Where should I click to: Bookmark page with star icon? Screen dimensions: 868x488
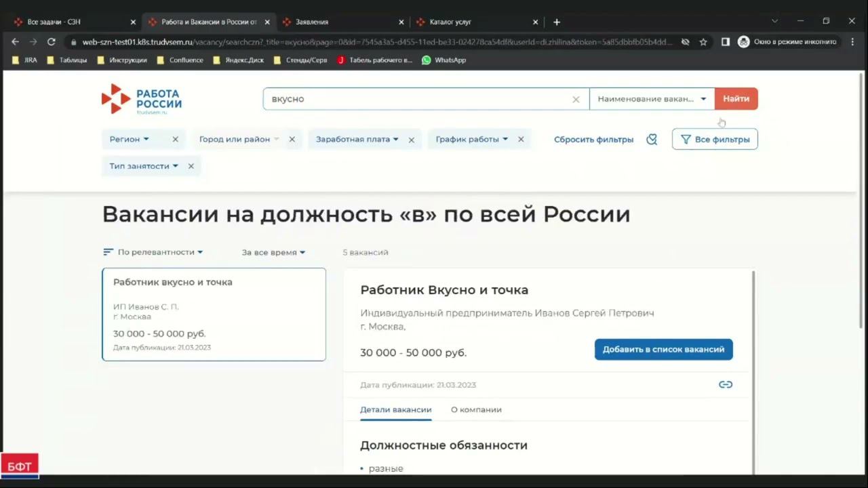coord(703,42)
